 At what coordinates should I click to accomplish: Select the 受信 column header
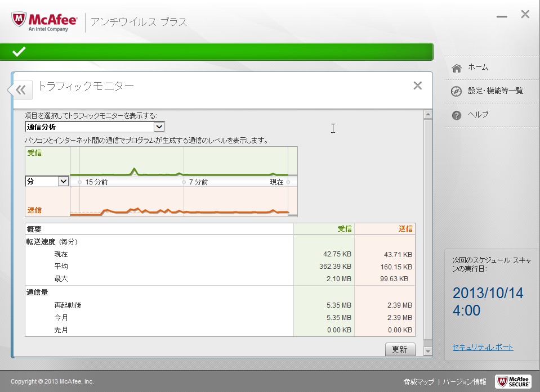[324, 229]
